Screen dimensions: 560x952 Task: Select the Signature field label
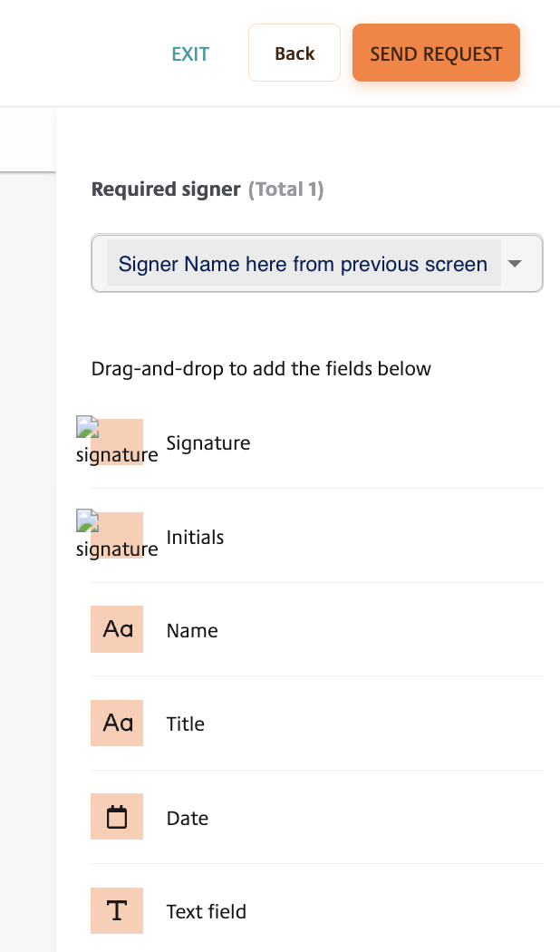coord(208,442)
